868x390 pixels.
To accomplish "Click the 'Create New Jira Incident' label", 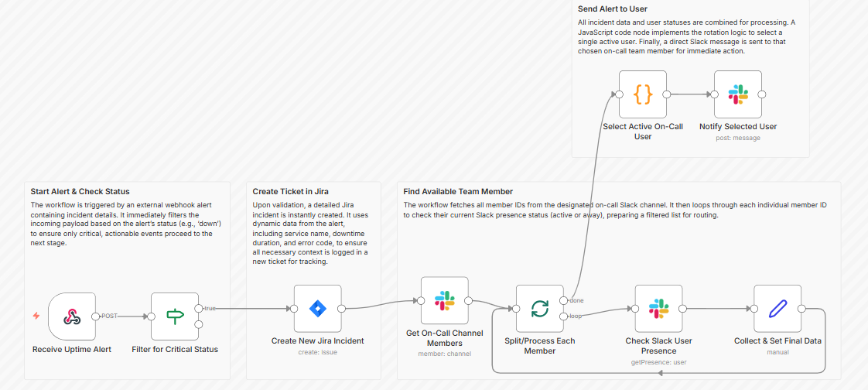I will [318, 340].
